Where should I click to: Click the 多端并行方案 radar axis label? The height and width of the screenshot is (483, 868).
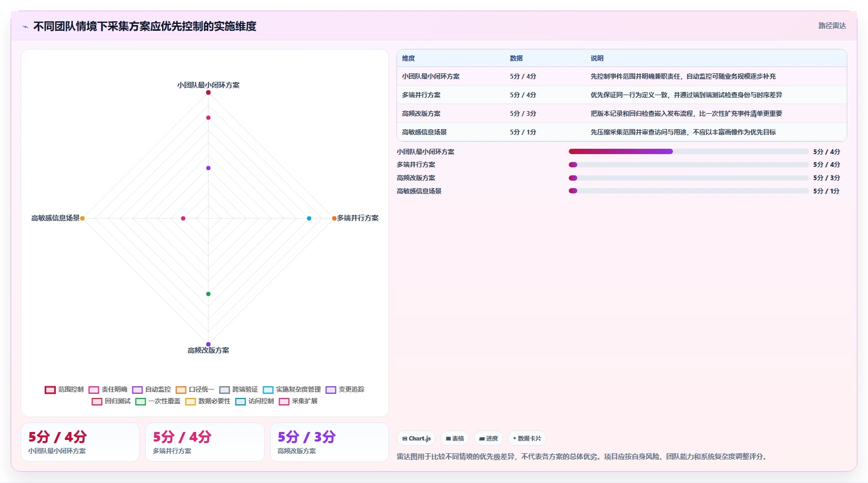tap(358, 218)
